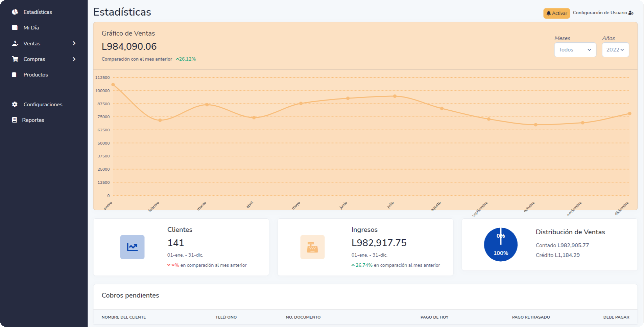Click the Clientes chart line icon tile

point(132,247)
